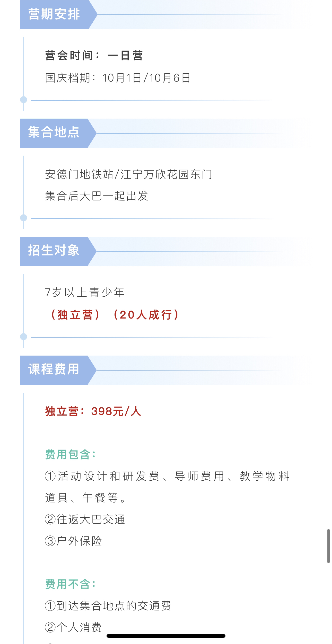Click the circled ① before 活动设计和研发费
Screen dimensions: 332x644
pos(50,476)
